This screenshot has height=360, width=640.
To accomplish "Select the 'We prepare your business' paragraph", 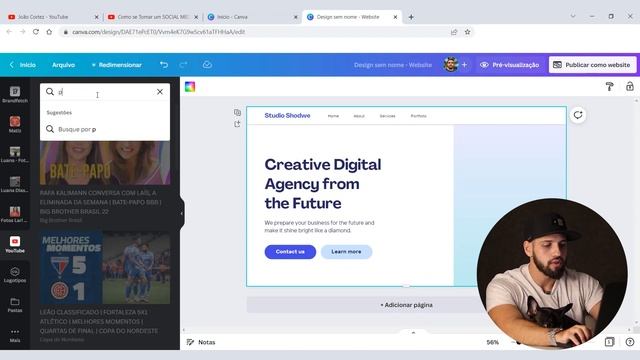I will click(x=319, y=227).
